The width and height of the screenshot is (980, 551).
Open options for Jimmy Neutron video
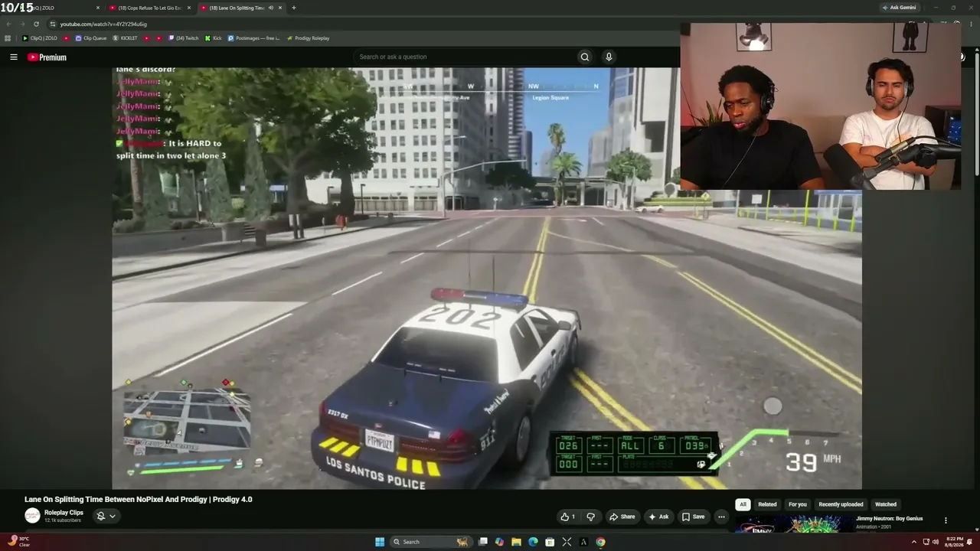click(x=946, y=520)
